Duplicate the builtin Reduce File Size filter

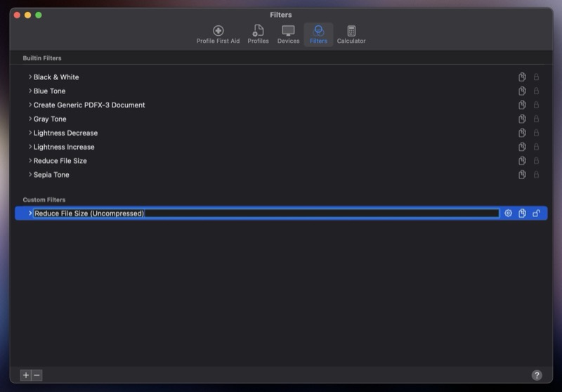pyautogui.click(x=522, y=161)
